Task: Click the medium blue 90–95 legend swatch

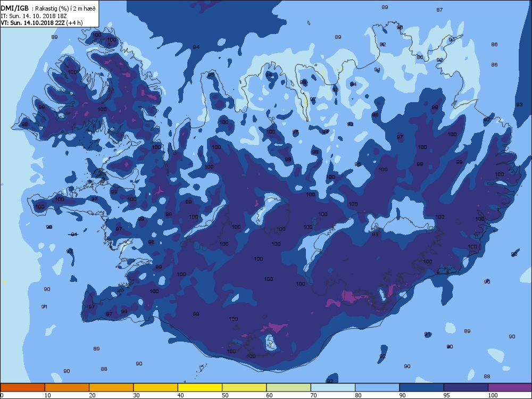Action: 422,387
